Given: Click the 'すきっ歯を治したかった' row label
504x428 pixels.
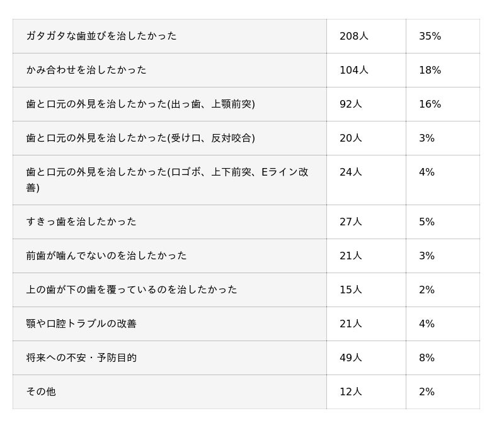Looking at the screenshot, I should (x=81, y=222).
